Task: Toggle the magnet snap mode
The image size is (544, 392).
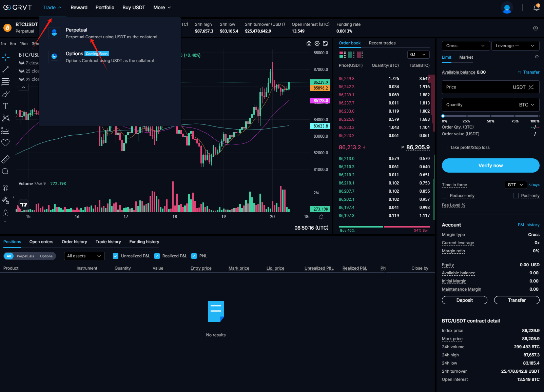Action: pyautogui.click(x=5, y=188)
